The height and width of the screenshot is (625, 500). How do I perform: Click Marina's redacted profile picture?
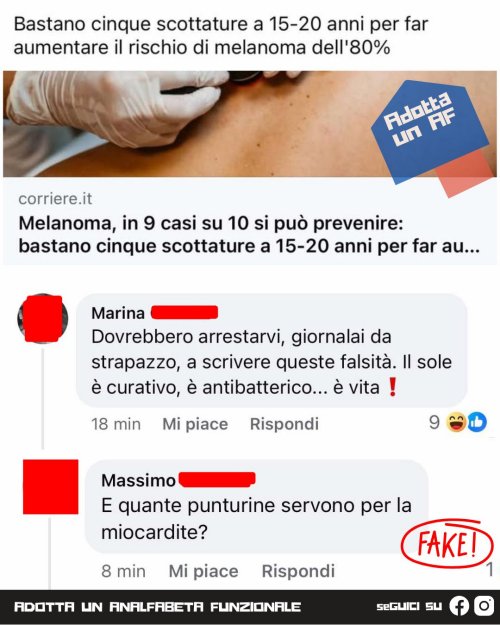(43, 318)
